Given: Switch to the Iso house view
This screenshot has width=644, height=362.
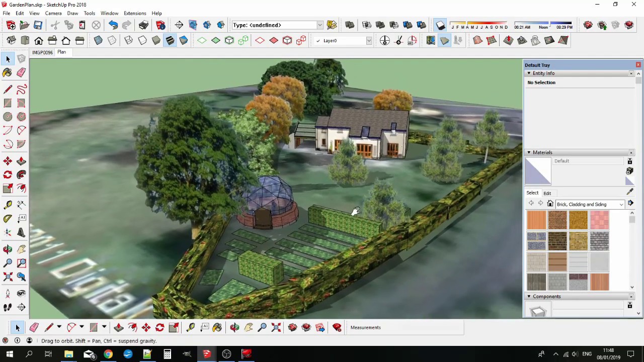Looking at the screenshot, I should 11,41.
